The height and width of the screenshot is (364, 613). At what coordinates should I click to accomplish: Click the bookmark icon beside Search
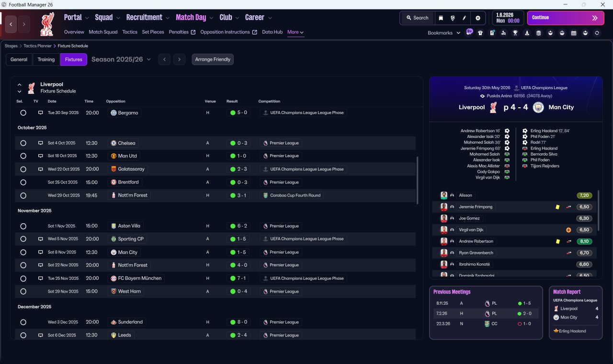coord(441,18)
